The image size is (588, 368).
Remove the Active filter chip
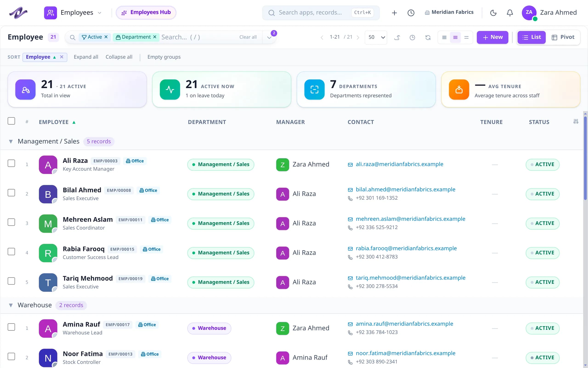(x=106, y=37)
